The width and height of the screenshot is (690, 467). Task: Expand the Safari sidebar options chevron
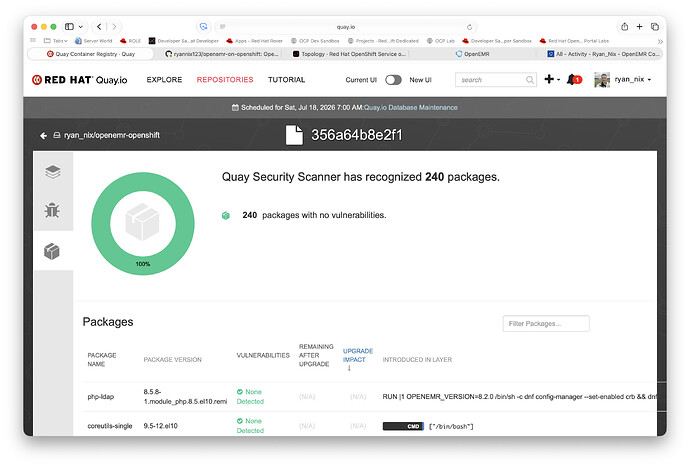tap(81, 27)
